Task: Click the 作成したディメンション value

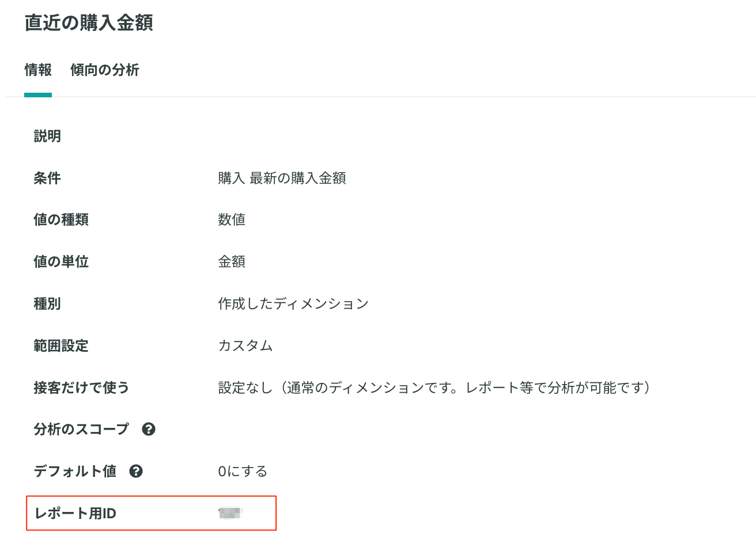Action: [x=293, y=303]
